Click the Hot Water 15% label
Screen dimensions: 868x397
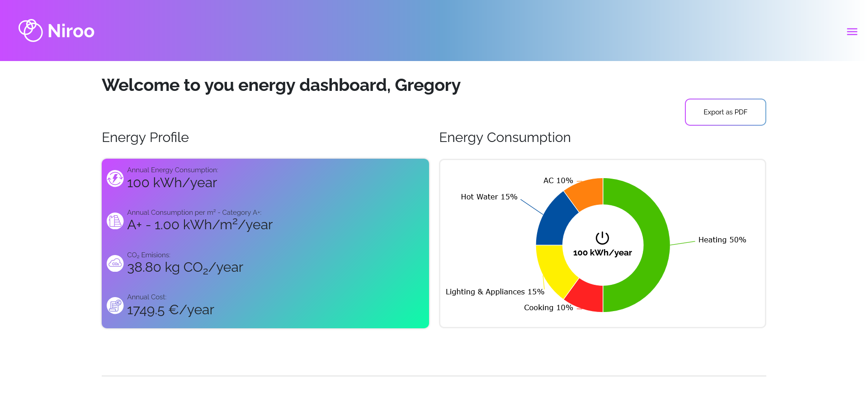[x=489, y=197]
